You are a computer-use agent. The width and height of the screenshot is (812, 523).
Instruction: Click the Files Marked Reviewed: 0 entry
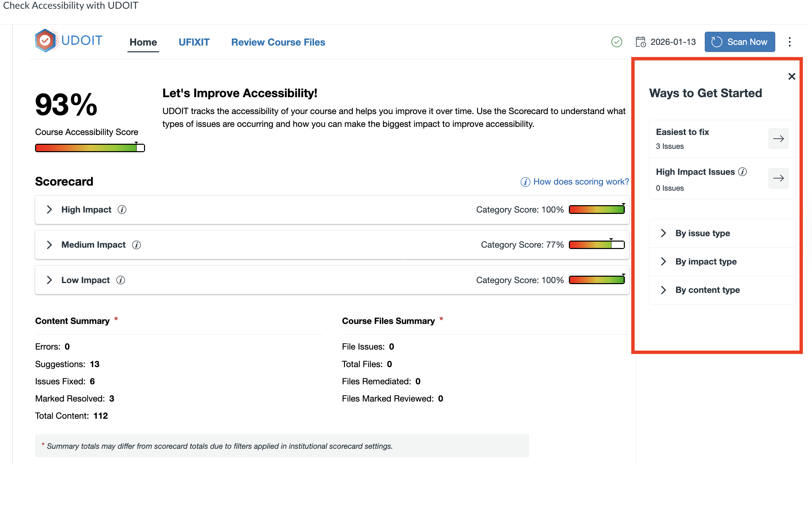[x=392, y=398]
